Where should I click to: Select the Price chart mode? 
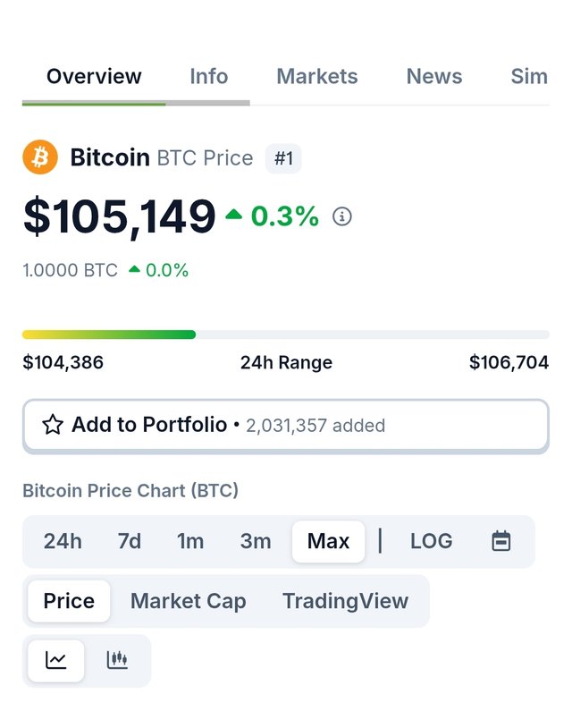(69, 601)
